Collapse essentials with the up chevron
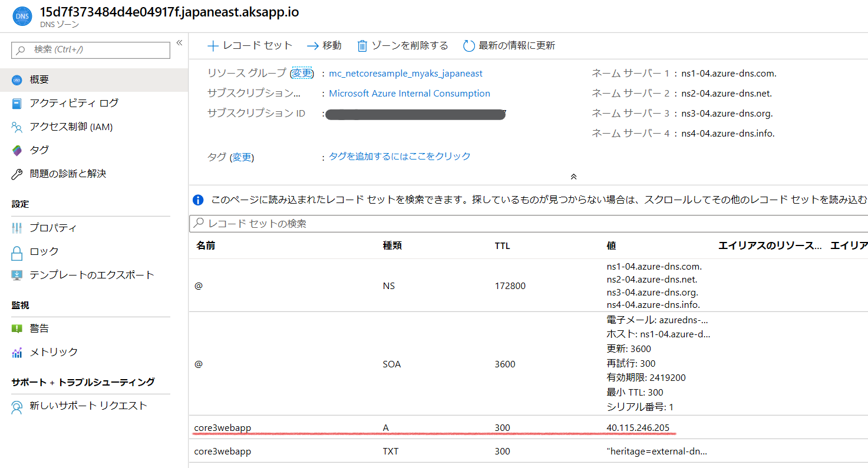 573,177
